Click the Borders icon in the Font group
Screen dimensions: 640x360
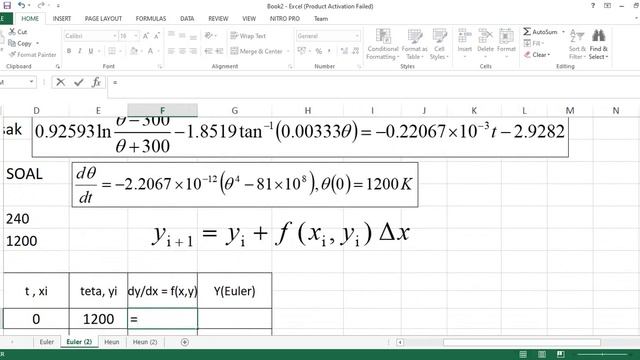[111, 51]
